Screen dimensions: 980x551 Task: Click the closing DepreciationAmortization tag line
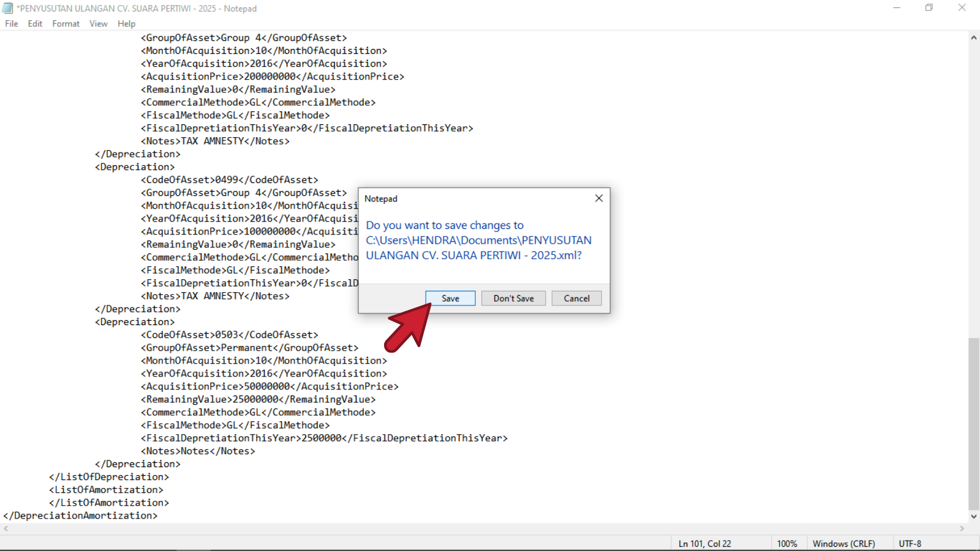tap(80, 515)
